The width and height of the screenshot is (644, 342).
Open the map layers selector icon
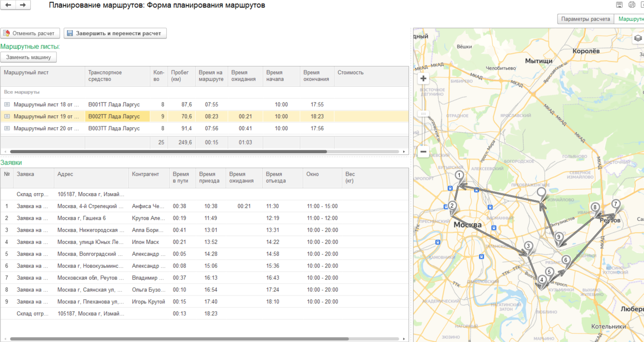(x=638, y=38)
